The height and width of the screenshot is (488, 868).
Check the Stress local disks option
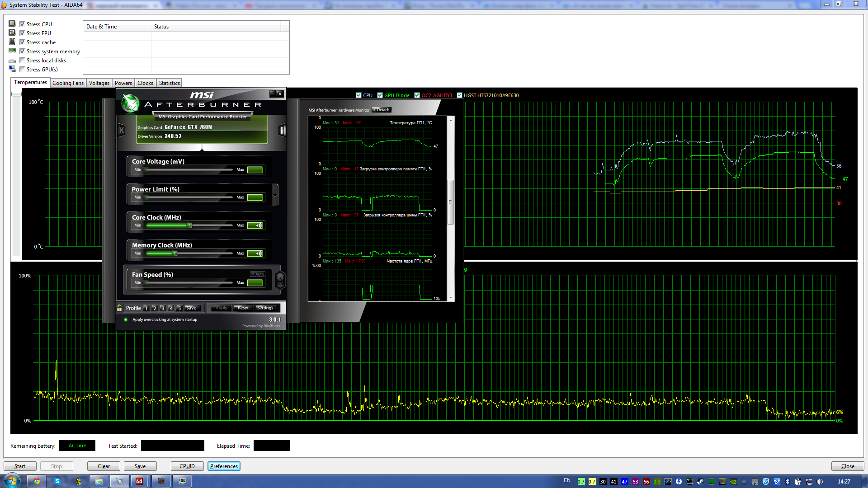point(22,61)
